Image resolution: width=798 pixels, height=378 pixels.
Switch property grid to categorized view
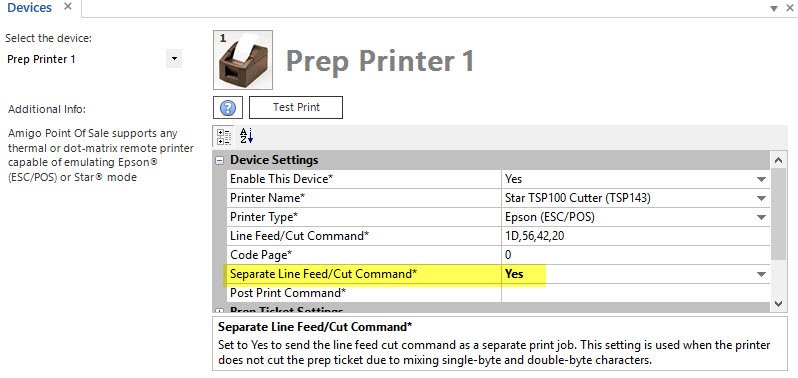pyautogui.click(x=224, y=137)
